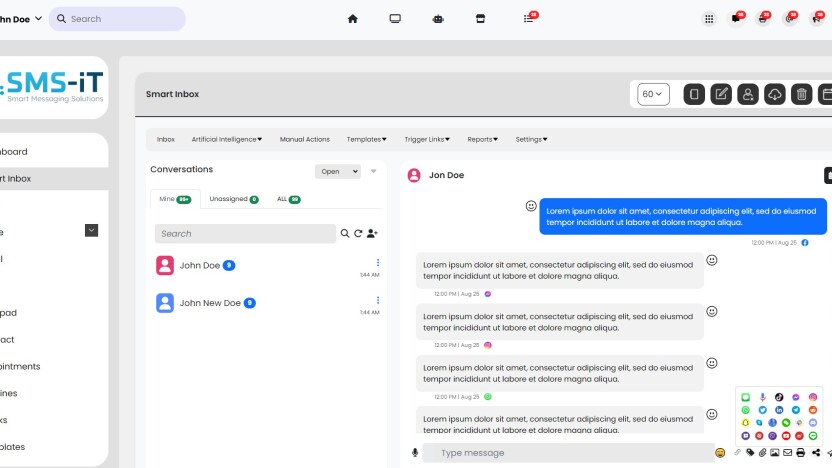Viewport: 832px width, 468px height.
Task: Select the Snapchat channel icon
Action: (x=746, y=422)
